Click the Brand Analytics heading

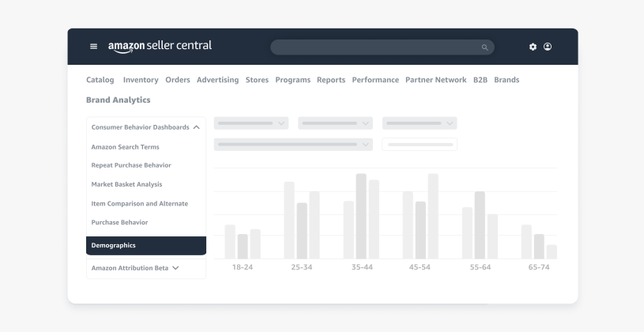118,100
